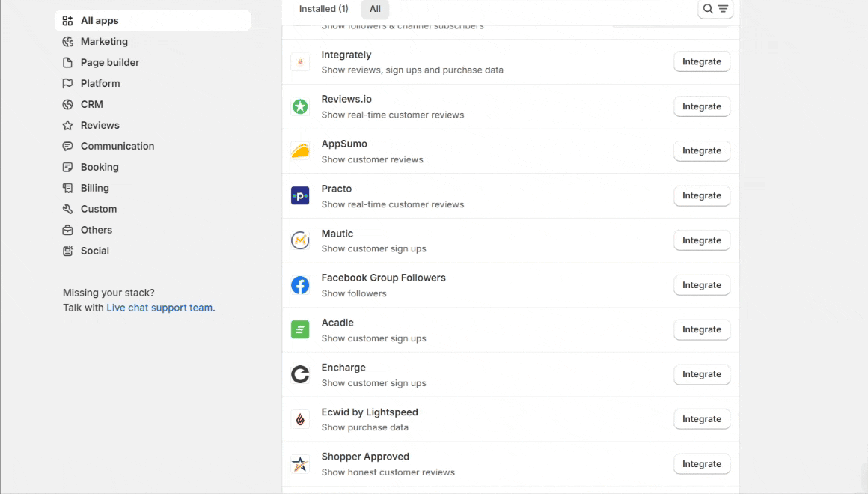Integrate Practo
The width and height of the screenshot is (868, 494).
pos(701,195)
